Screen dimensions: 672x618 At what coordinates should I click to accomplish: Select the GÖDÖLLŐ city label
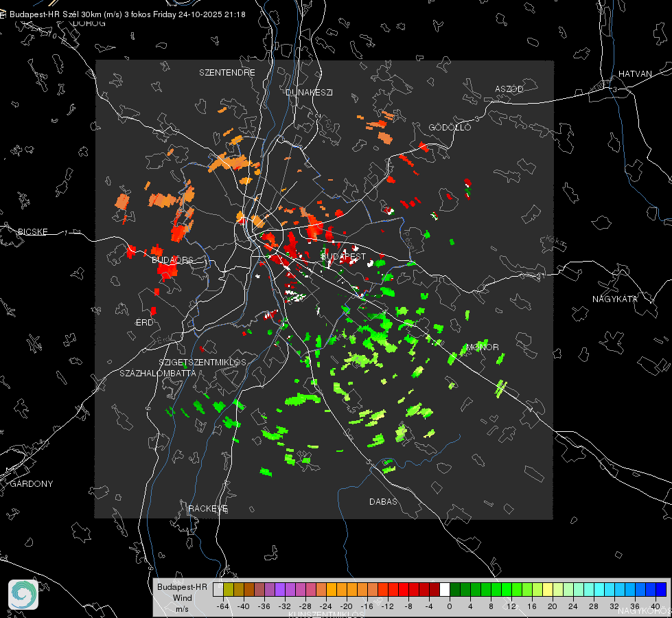pos(450,127)
